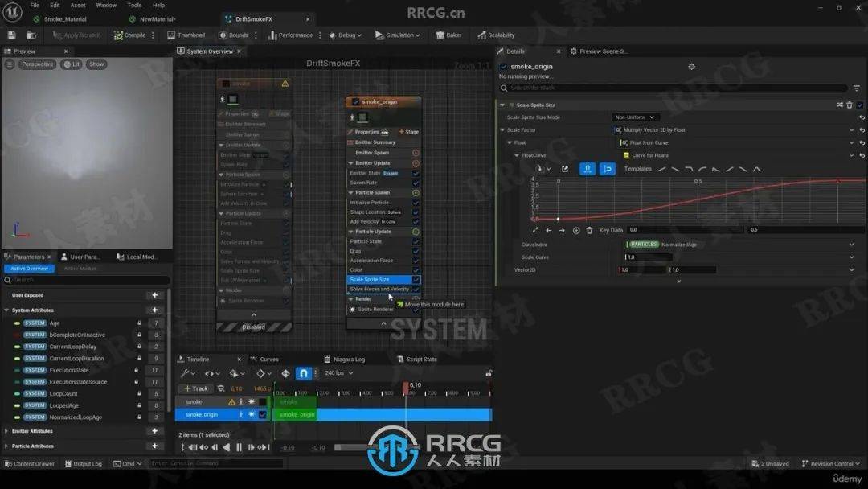Image resolution: width=868 pixels, height=489 pixels.
Task: Open the Window menu
Action: [106, 5]
